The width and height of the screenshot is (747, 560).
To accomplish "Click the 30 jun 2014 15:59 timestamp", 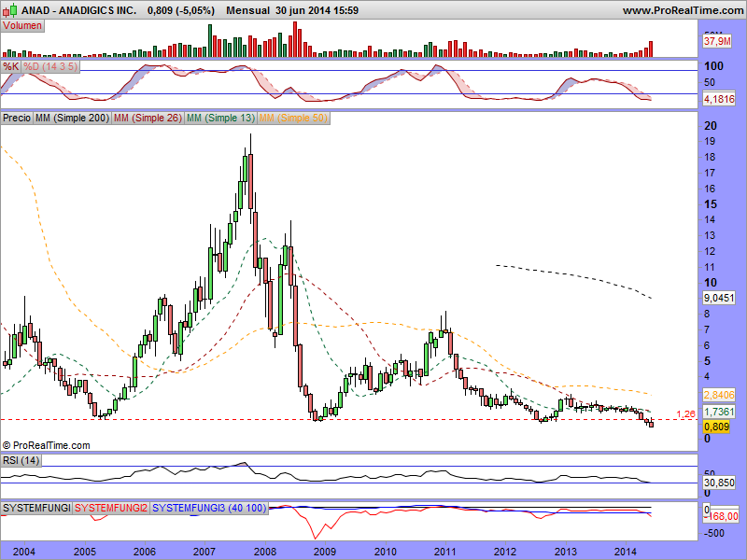I will pos(317,10).
